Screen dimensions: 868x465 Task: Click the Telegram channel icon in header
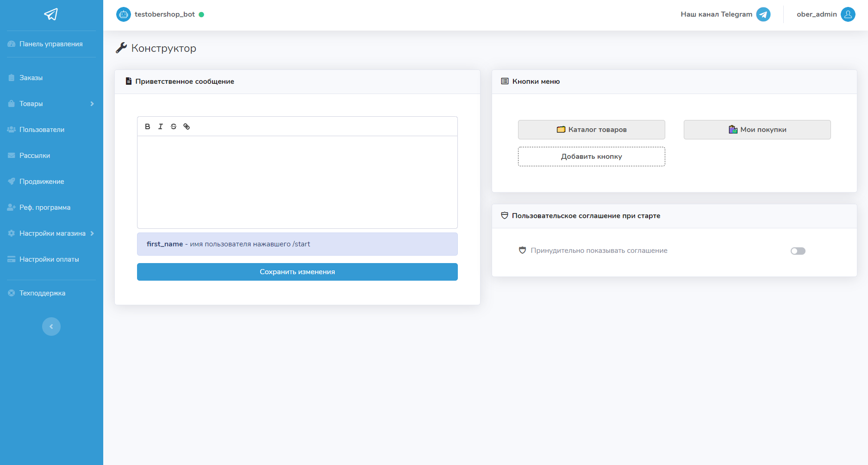click(763, 14)
